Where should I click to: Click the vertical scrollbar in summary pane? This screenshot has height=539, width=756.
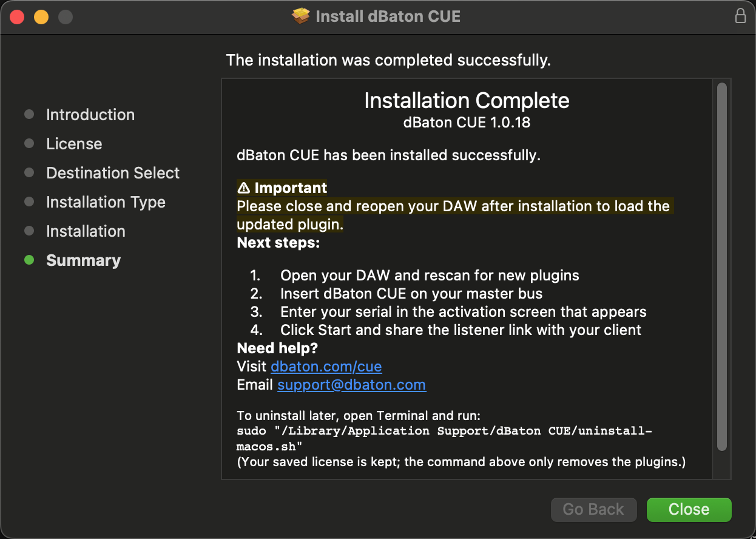pyautogui.click(x=722, y=267)
